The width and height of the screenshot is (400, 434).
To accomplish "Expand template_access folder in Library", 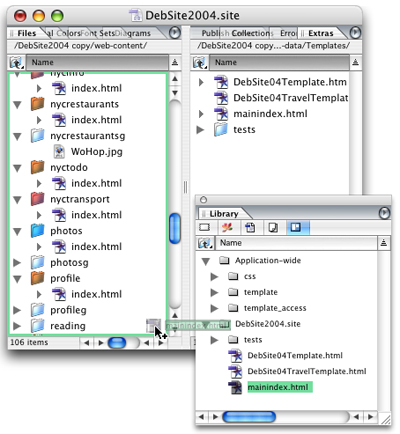I will coord(214,308).
